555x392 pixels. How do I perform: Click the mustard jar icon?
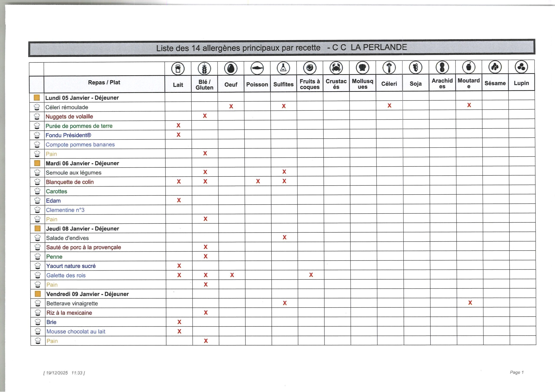click(x=469, y=67)
